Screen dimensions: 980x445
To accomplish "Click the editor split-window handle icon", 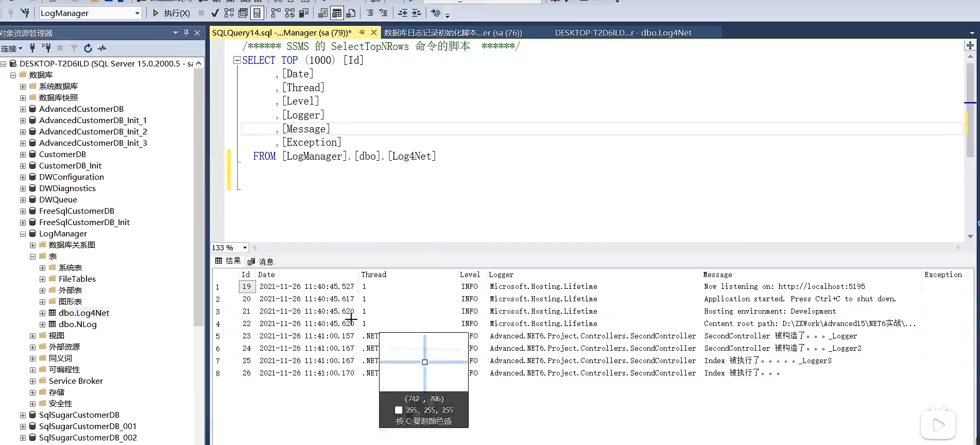I will (x=970, y=45).
